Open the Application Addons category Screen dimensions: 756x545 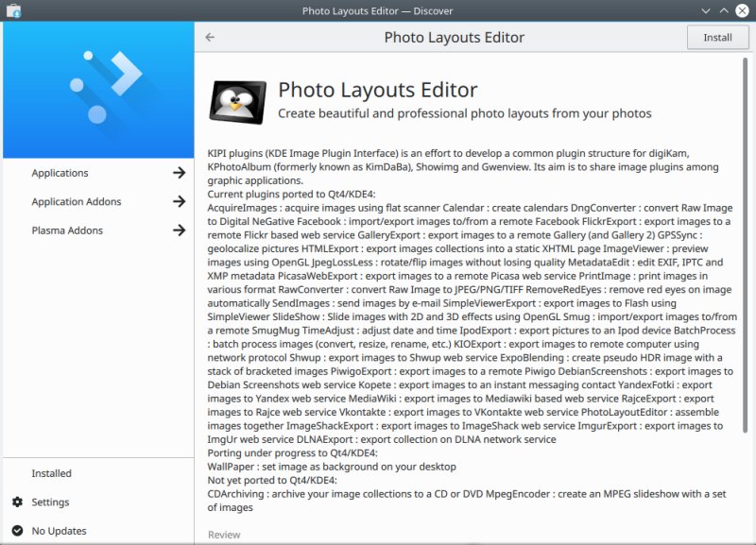[98, 201]
